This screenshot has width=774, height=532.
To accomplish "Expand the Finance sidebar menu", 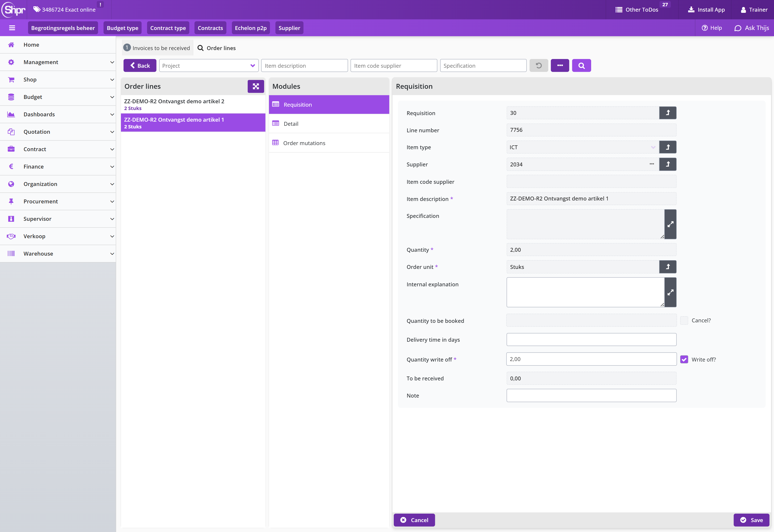I will click(x=58, y=167).
